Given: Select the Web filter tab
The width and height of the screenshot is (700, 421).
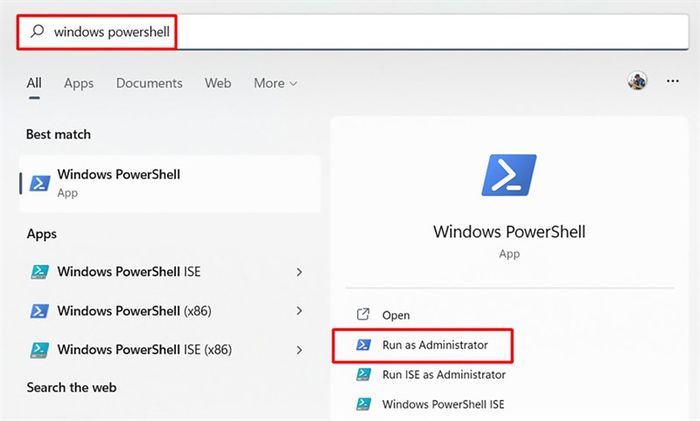Looking at the screenshot, I should pyautogui.click(x=218, y=83).
